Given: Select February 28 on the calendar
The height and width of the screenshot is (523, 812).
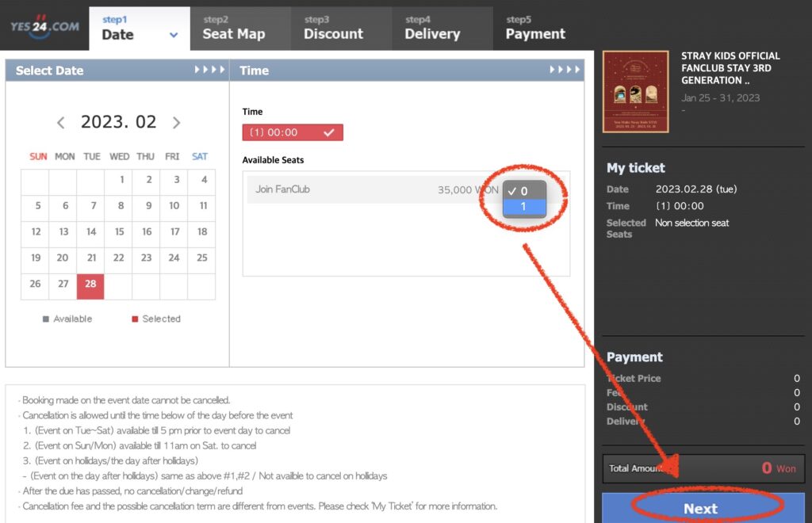Looking at the screenshot, I should (90, 284).
